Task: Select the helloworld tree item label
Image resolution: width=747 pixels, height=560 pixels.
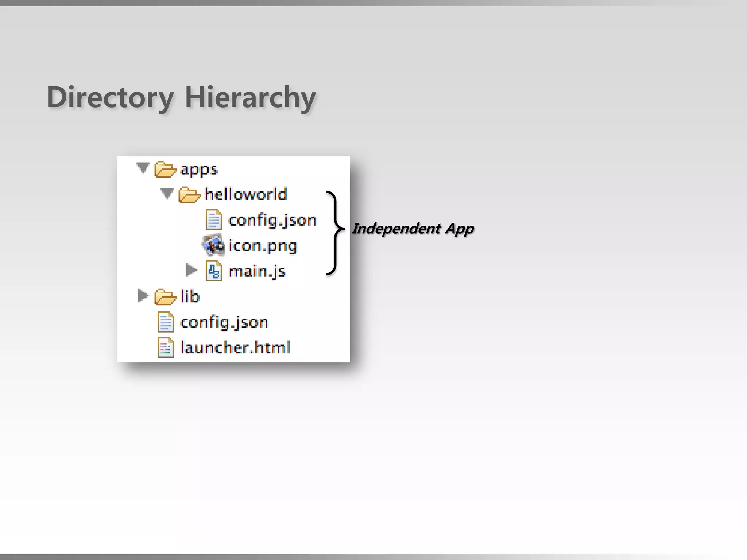Action: tap(246, 194)
